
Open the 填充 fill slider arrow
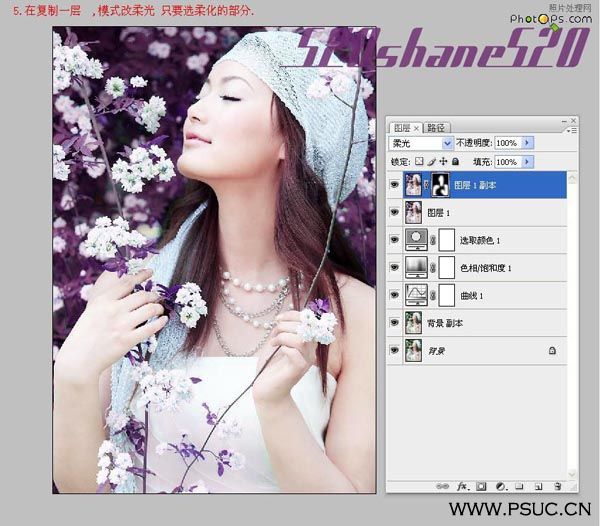tap(527, 161)
